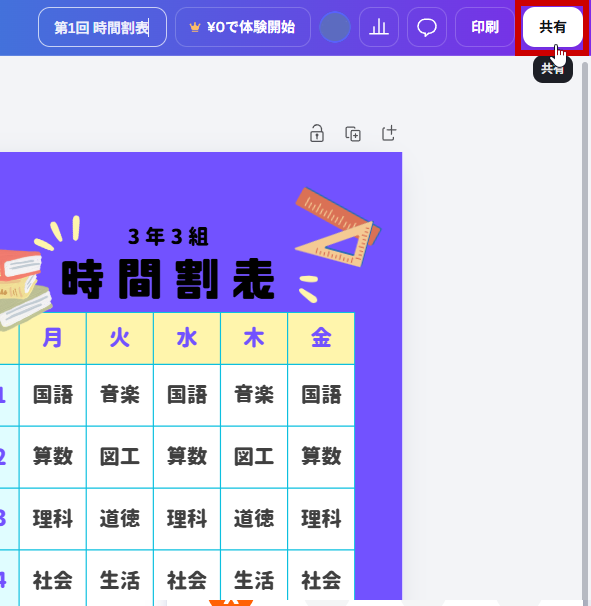Click the 木 column header
Viewport: 591px width, 606px height.
click(x=254, y=338)
